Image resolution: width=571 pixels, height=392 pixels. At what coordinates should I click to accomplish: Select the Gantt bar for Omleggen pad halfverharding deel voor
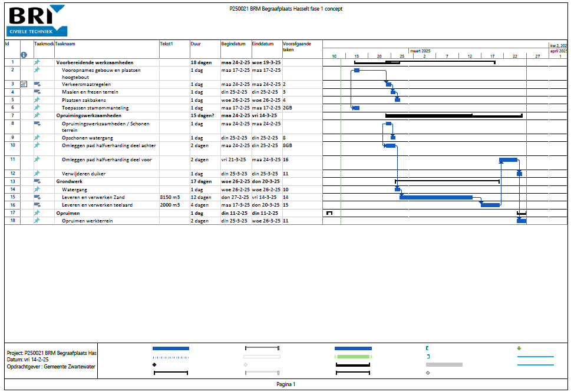click(508, 159)
